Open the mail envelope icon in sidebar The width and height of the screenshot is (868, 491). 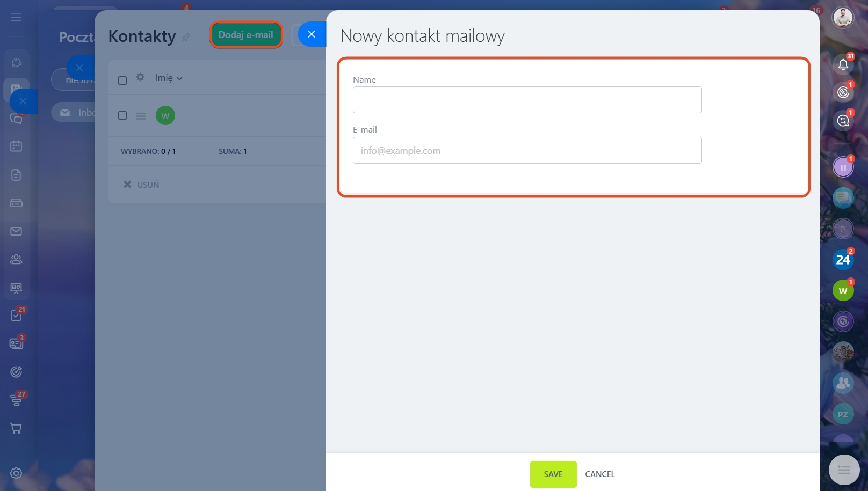click(16, 231)
